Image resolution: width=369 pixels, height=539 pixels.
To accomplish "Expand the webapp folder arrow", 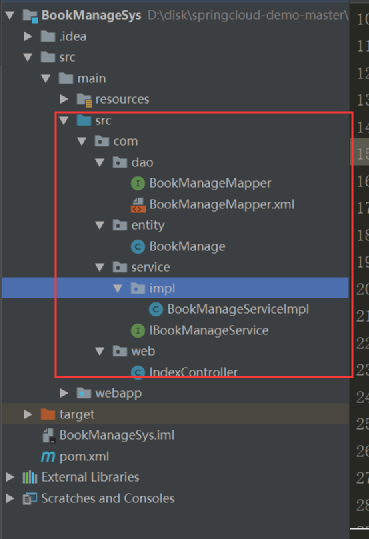I will point(64,393).
